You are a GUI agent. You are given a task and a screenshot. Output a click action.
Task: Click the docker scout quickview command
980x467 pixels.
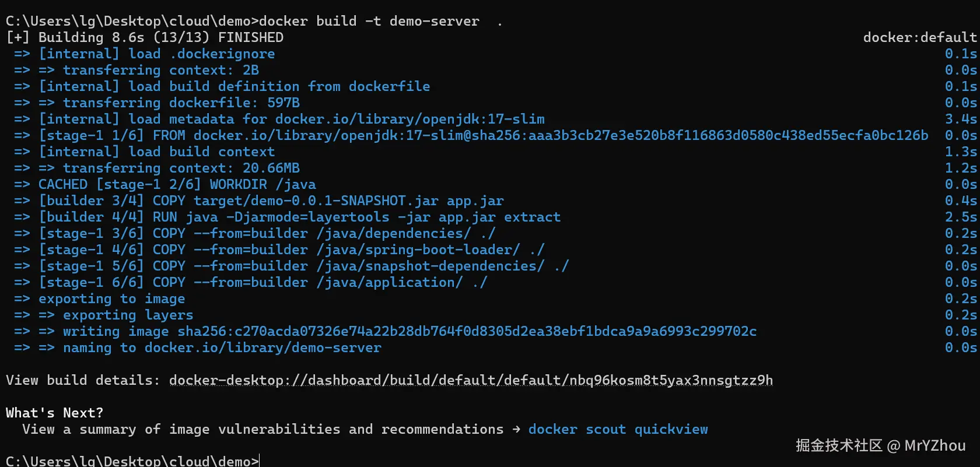click(x=618, y=430)
